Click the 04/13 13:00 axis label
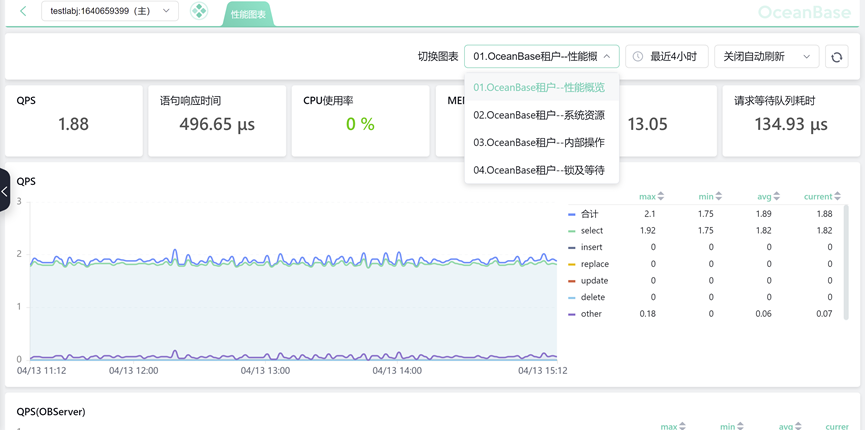Screen dimensions: 865x430 [265, 370]
